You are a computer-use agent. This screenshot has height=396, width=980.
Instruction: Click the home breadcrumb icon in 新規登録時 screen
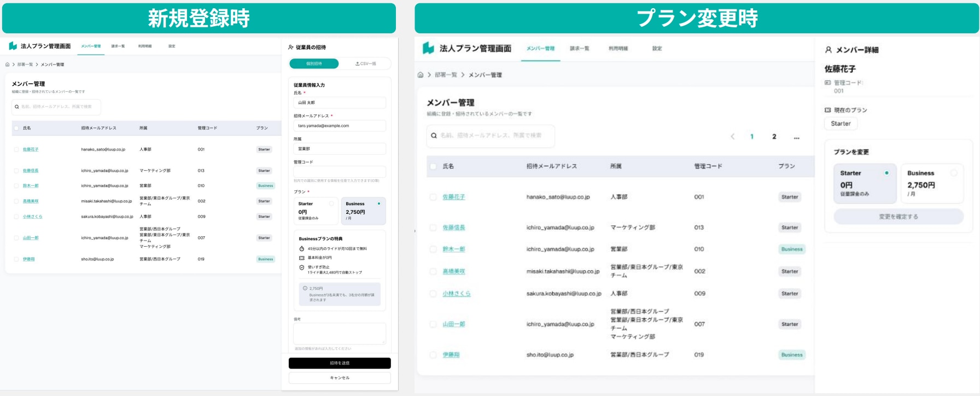8,65
